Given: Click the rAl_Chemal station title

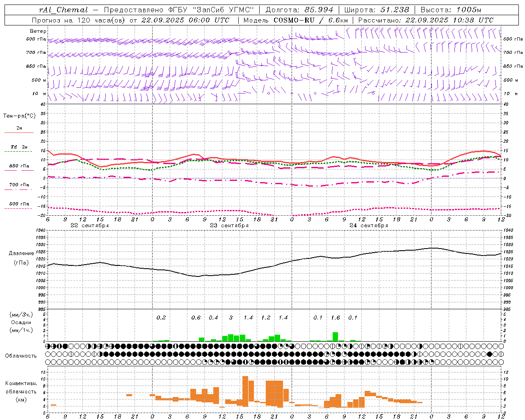Looking at the screenshot, I should click(x=64, y=10).
